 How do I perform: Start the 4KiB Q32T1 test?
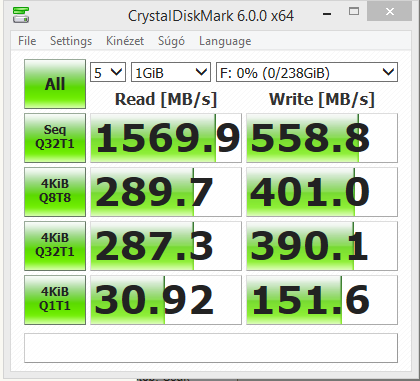55,246
